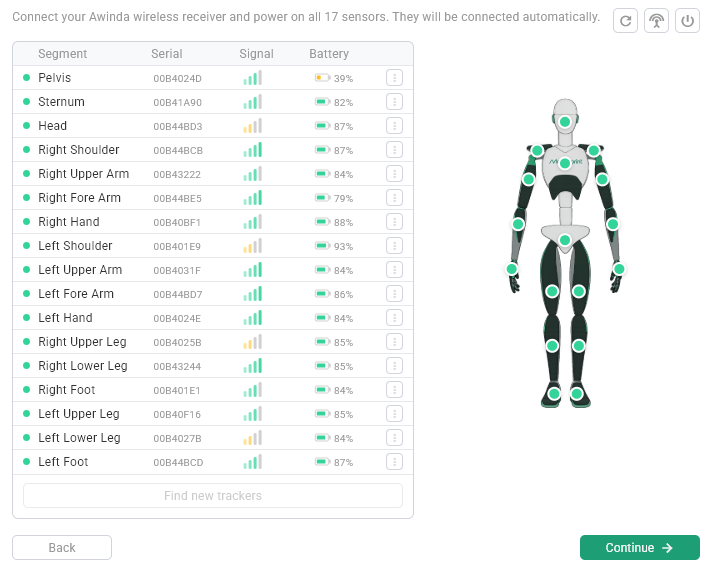711x572 pixels.
Task: Open options menu for Right Foot row
Action: point(394,390)
